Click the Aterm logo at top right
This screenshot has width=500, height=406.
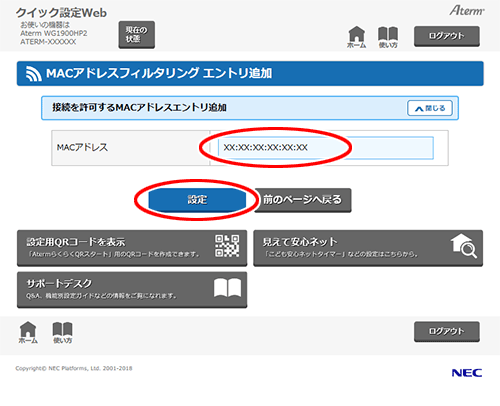(x=467, y=11)
